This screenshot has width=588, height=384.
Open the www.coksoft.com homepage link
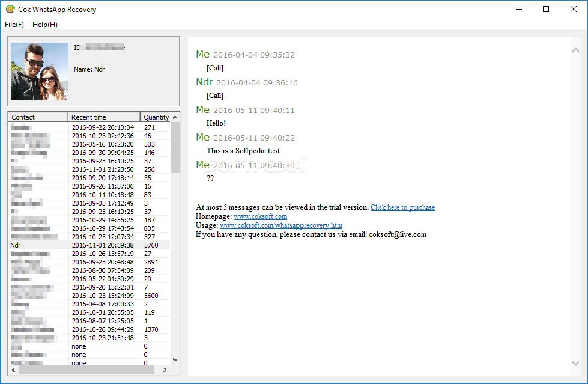260,216
